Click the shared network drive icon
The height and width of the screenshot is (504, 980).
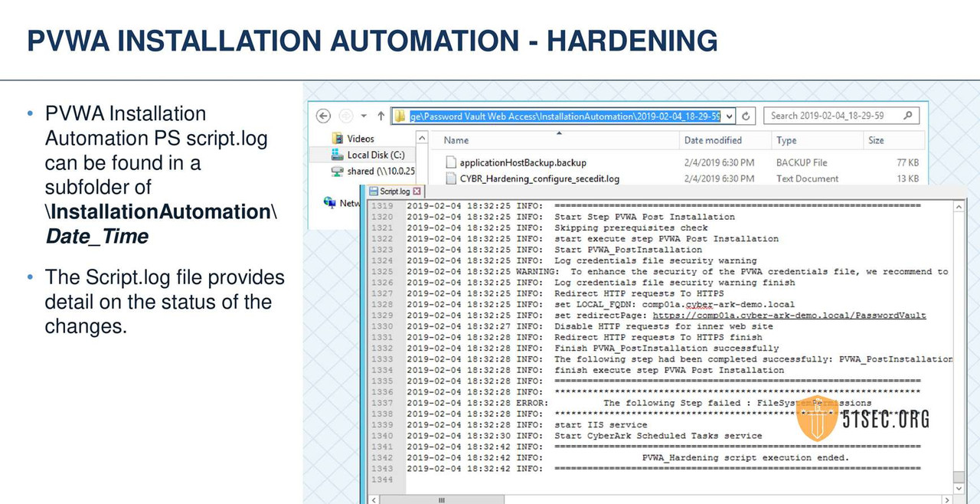(x=337, y=171)
